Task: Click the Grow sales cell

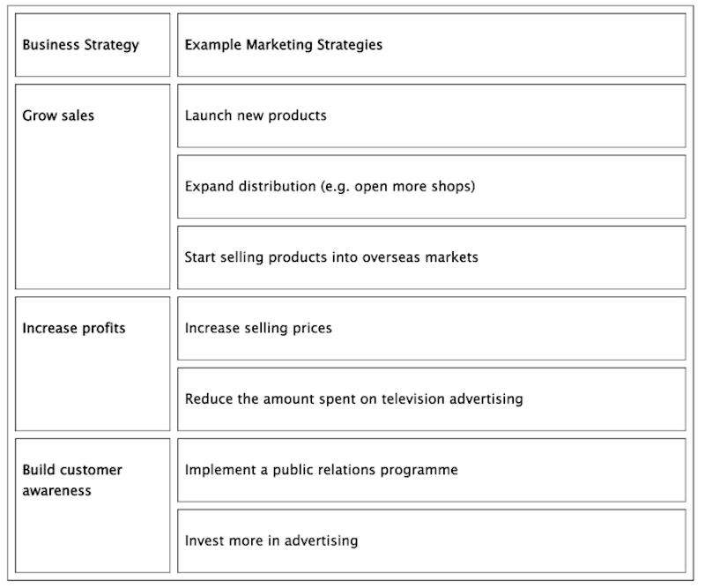Action: (x=93, y=187)
